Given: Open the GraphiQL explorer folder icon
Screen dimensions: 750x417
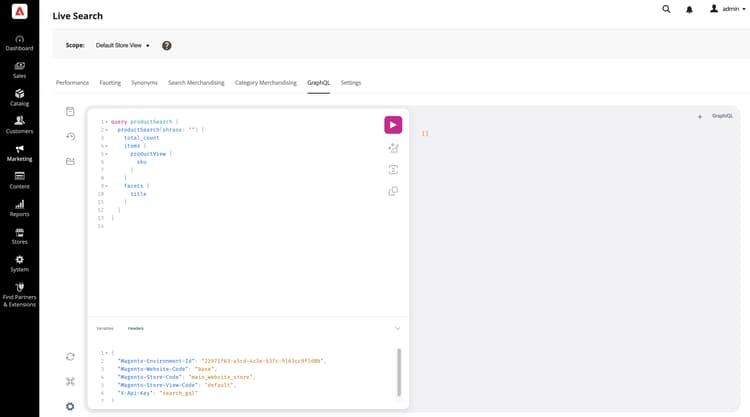Looking at the screenshot, I should pyautogui.click(x=70, y=161).
